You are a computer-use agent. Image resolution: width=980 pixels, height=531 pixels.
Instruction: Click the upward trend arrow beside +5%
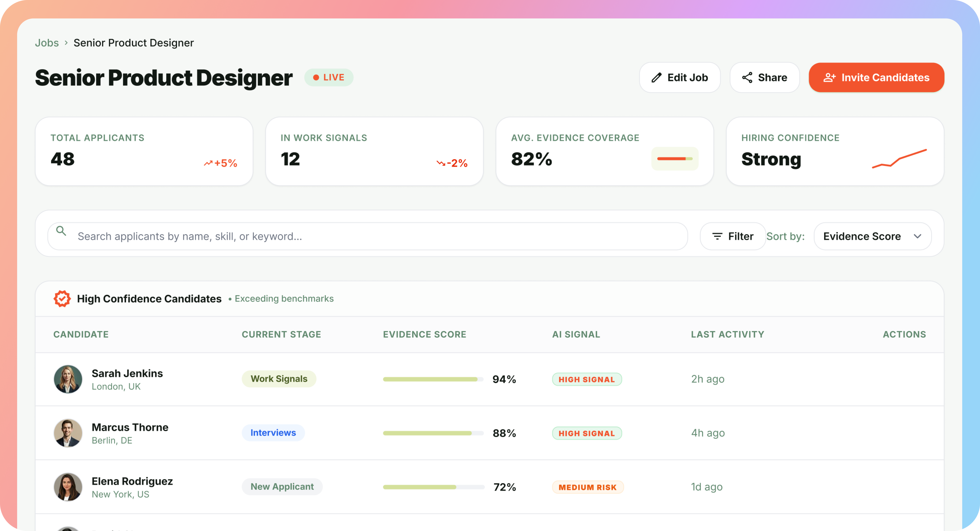pos(208,163)
